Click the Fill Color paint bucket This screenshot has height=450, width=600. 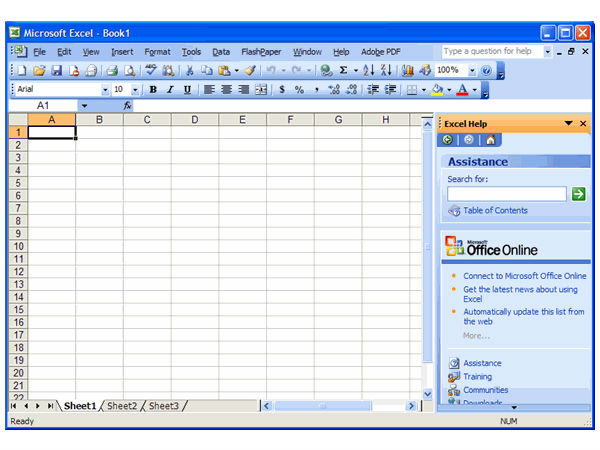tap(437, 90)
